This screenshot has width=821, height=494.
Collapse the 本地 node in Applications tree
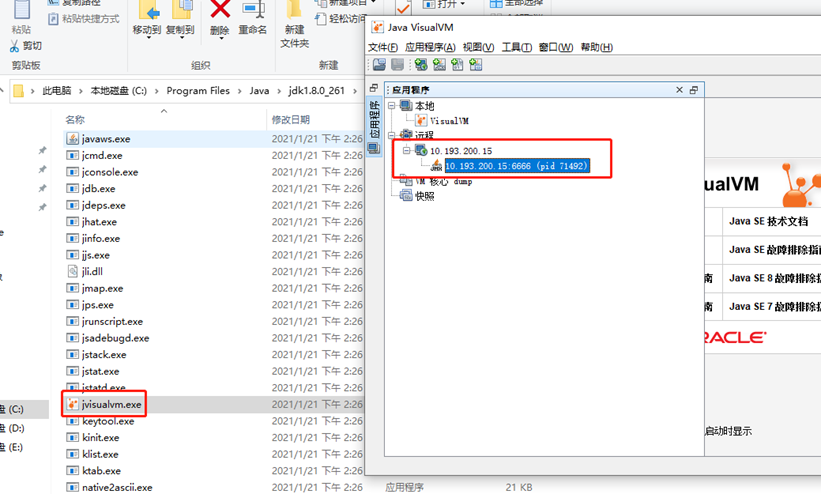tap(391, 105)
